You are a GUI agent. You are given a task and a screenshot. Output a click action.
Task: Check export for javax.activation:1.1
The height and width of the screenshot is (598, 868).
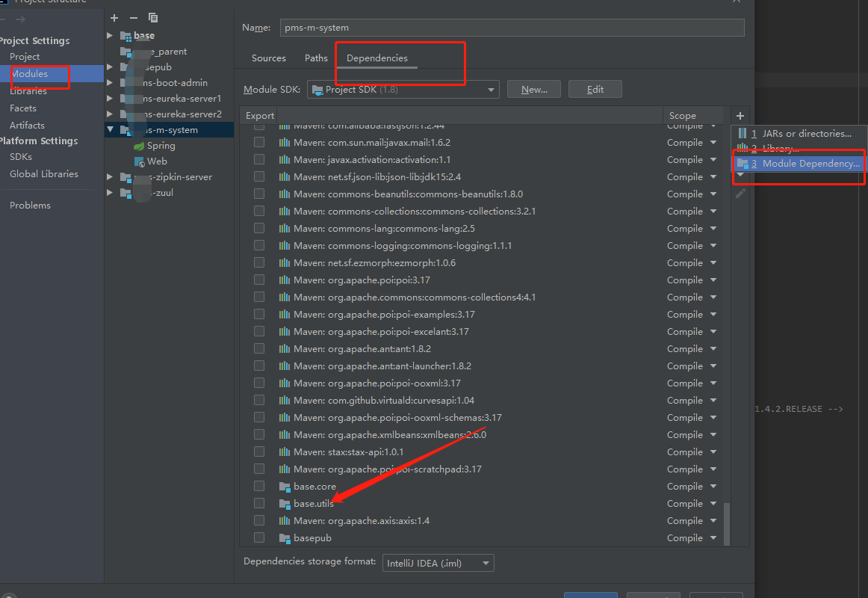tap(259, 159)
